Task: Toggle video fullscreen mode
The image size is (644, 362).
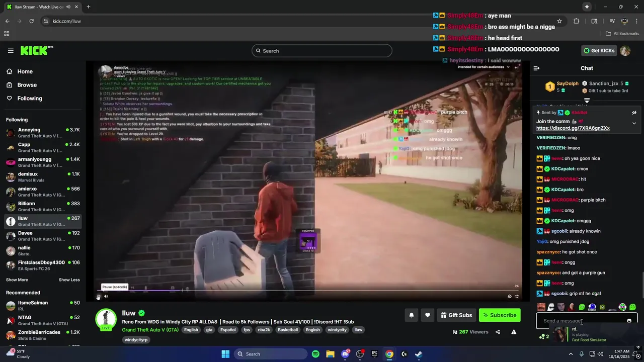Action: 517,297
